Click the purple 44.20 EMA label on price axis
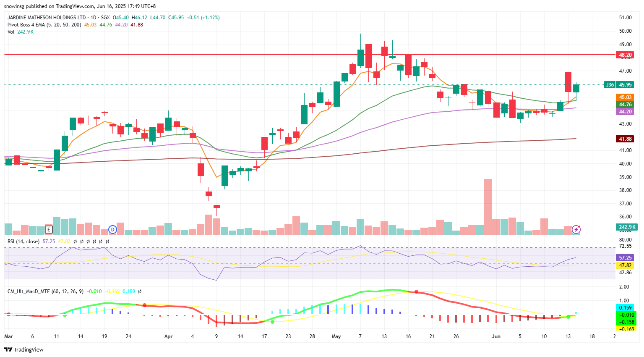 click(x=625, y=112)
